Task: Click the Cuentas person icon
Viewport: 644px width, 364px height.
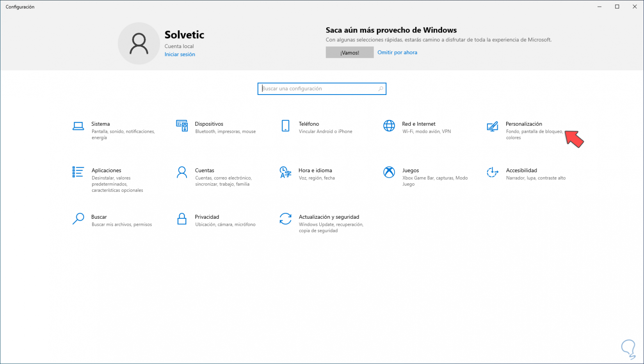Action: pyautogui.click(x=182, y=172)
